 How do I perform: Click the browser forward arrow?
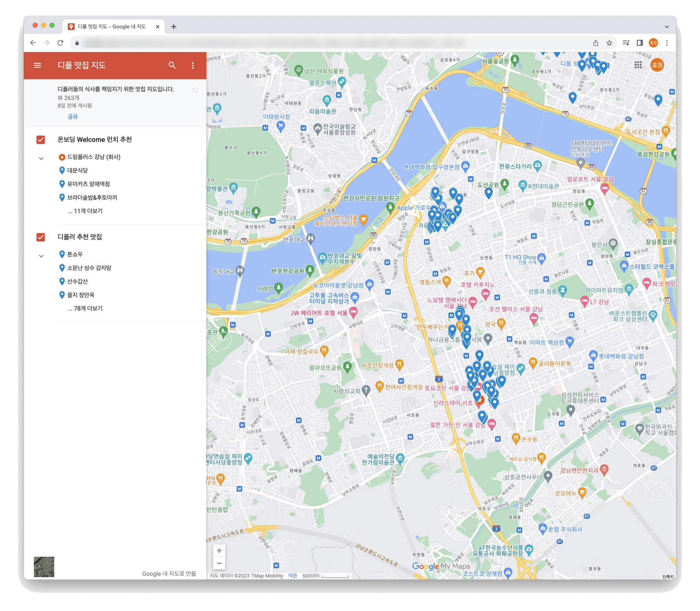(x=47, y=43)
